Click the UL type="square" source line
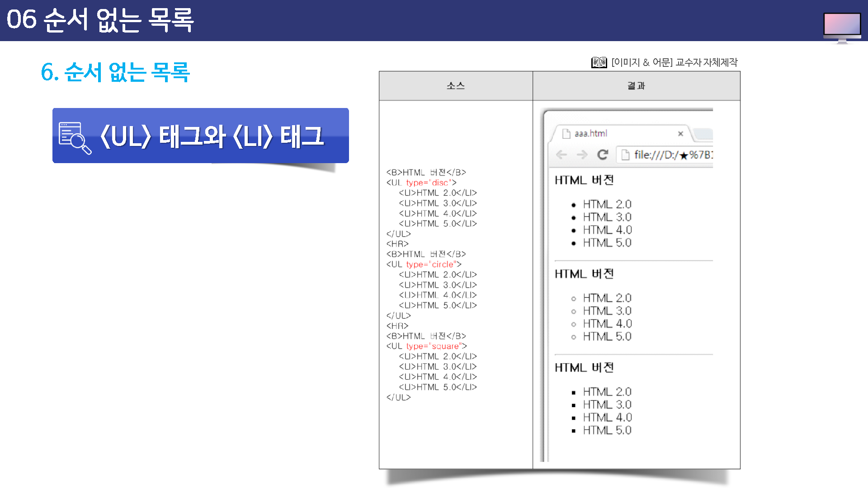Screen dimensions: 868x488 click(x=426, y=346)
